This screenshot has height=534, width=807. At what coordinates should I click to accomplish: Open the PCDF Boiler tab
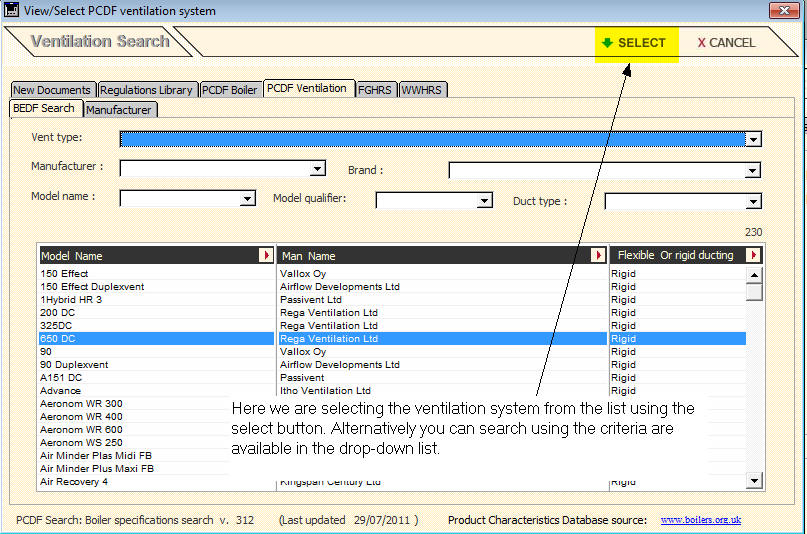coord(230,90)
